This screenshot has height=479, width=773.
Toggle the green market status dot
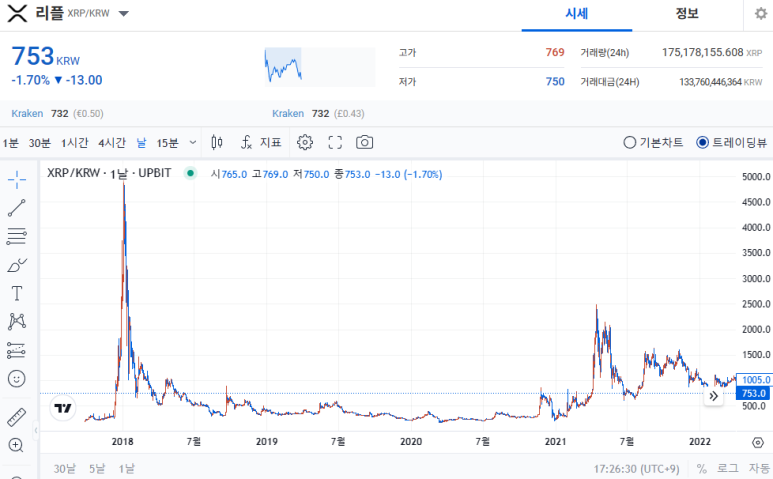coord(190,173)
